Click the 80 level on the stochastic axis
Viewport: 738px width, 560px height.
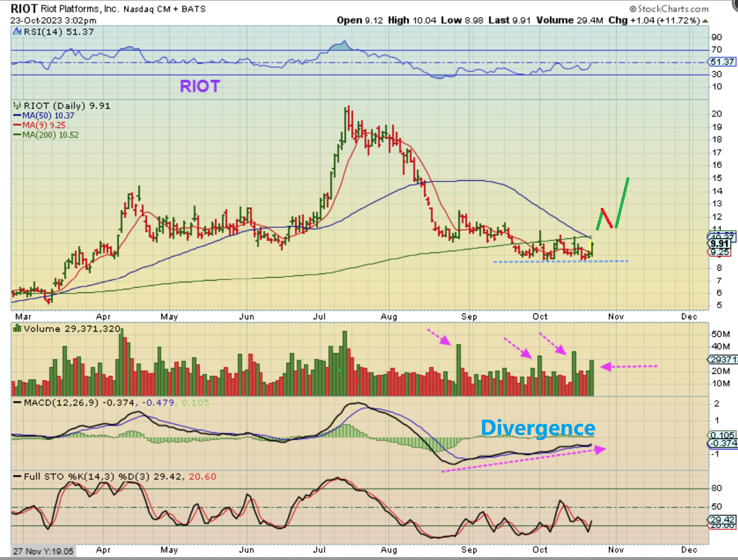coord(717,488)
